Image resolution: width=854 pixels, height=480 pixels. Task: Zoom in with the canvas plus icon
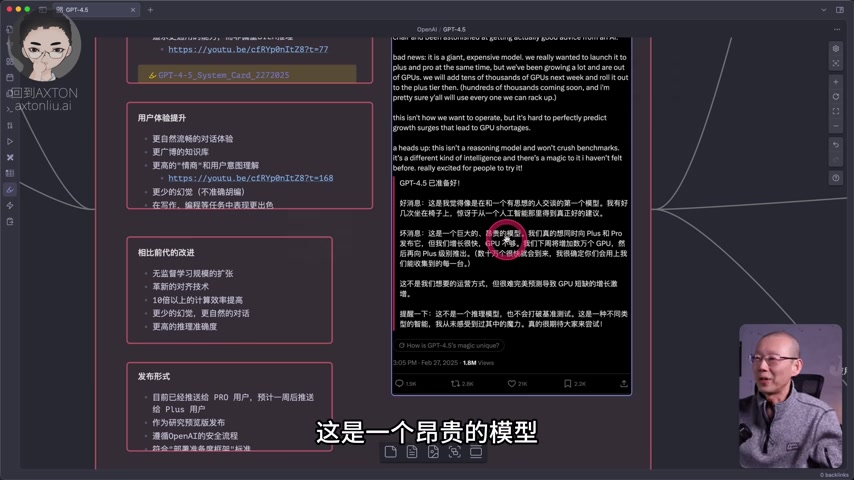835,82
